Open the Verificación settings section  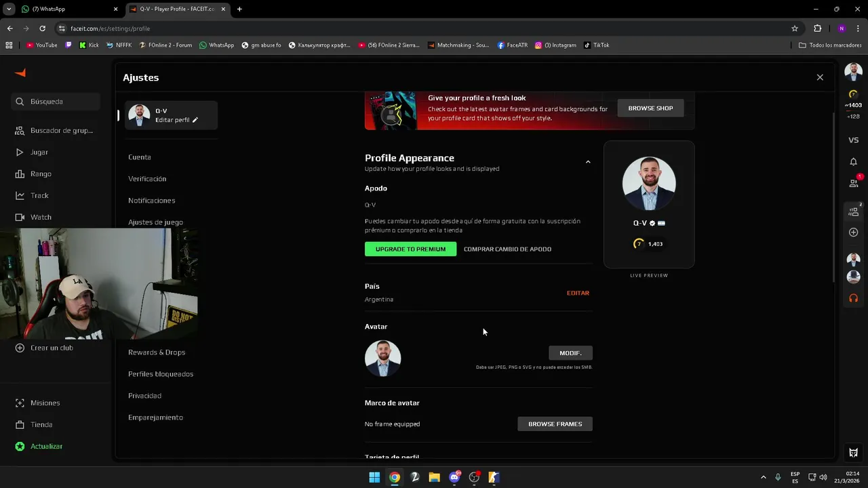pos(147,179)
